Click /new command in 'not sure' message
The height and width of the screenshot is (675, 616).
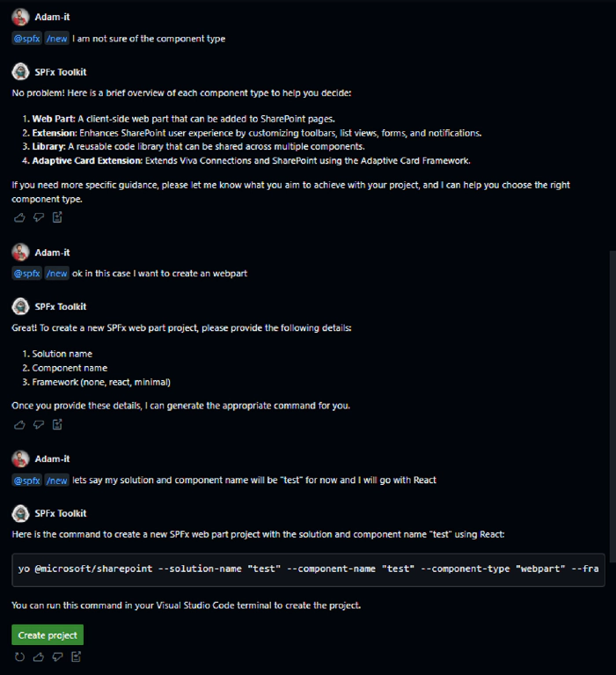56,39
